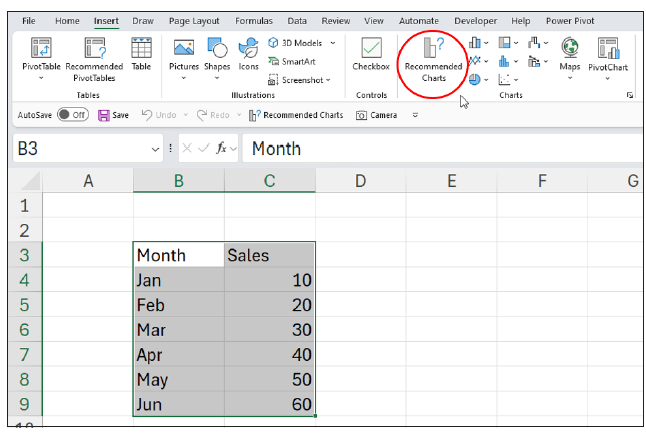Click the formula bar showing Month
The image size is (646, 447).
coord(443,148)
